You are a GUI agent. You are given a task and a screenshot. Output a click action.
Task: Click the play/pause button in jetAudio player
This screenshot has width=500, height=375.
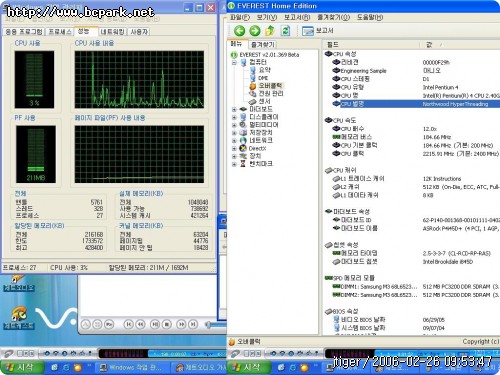[155, 324]
